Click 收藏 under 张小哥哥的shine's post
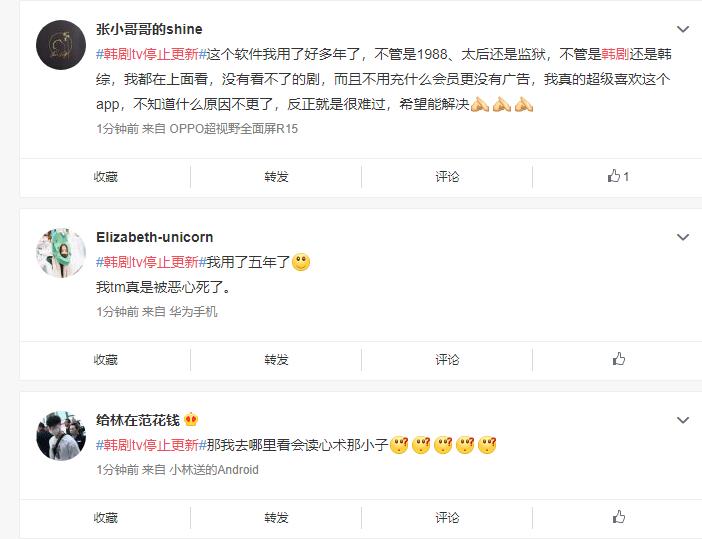This screenshot has width=702, height=539. (x=106, y=177)
